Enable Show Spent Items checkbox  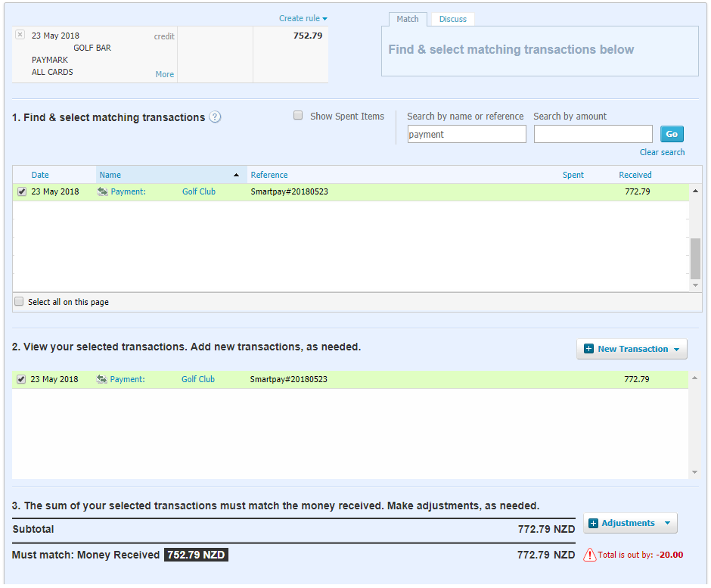pyautogui.click(x=298, y=116)
